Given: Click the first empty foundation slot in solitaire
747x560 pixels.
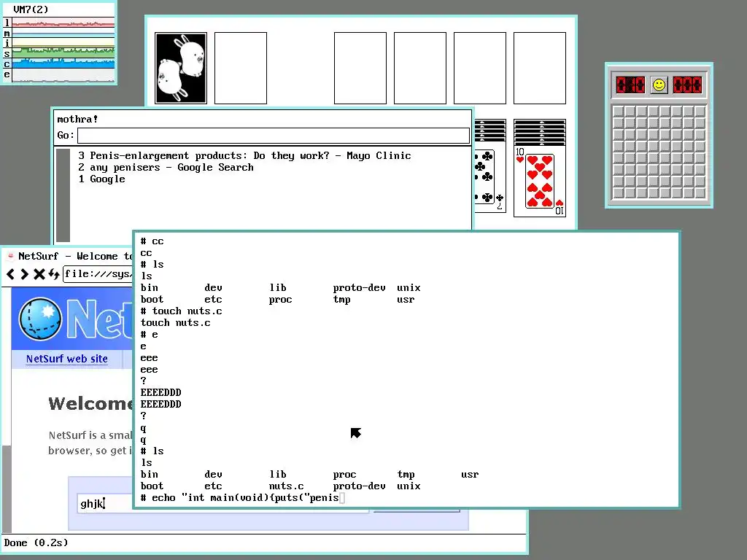Looking at the screenshot, I should (360, 68).
